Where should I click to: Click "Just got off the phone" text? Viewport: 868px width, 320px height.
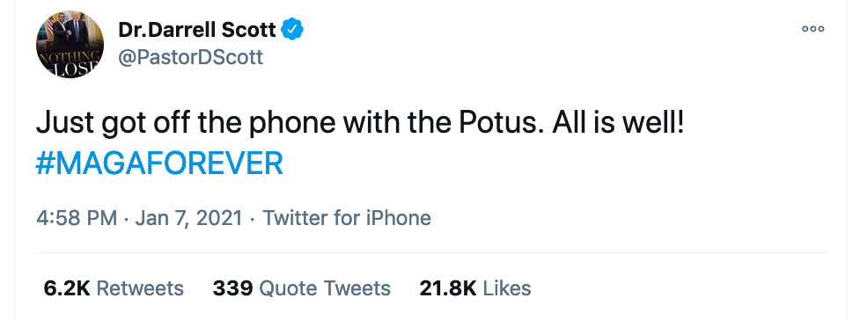186,124
